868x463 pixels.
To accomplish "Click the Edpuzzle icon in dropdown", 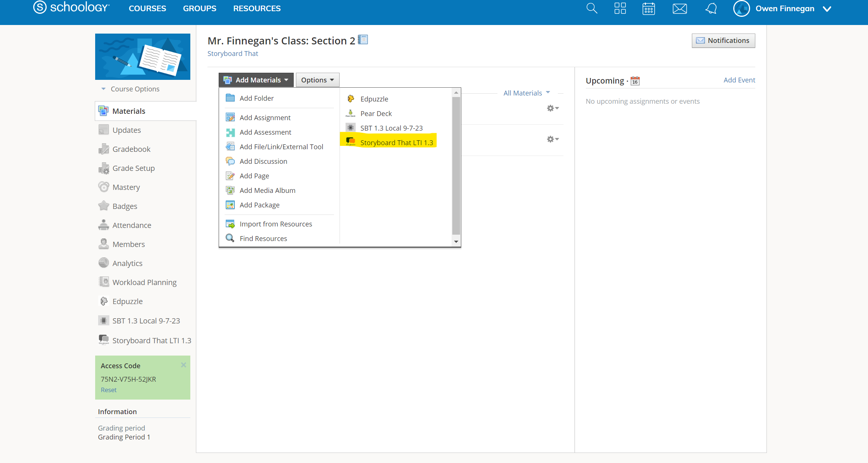I will [350, 98].
